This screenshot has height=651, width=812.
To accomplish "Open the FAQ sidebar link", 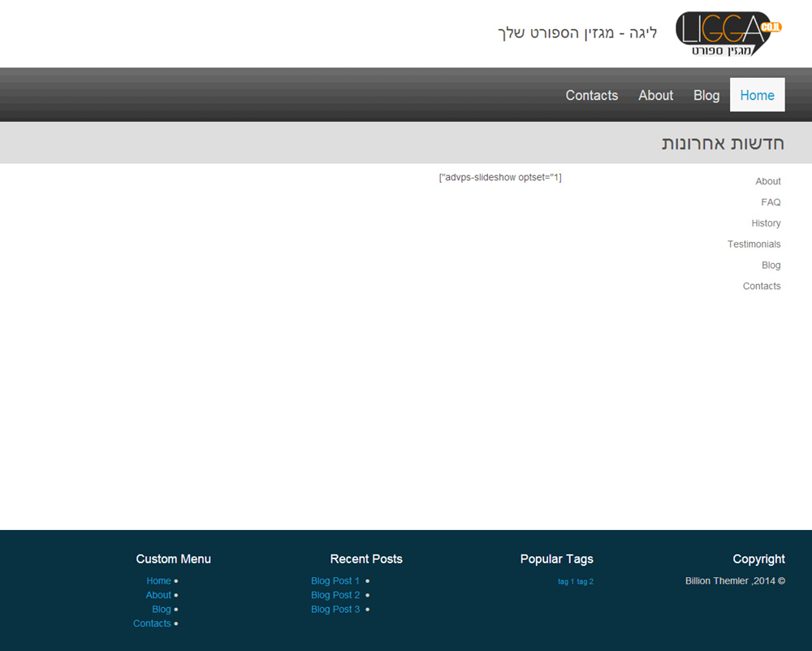I will click(x=771, y=202).
